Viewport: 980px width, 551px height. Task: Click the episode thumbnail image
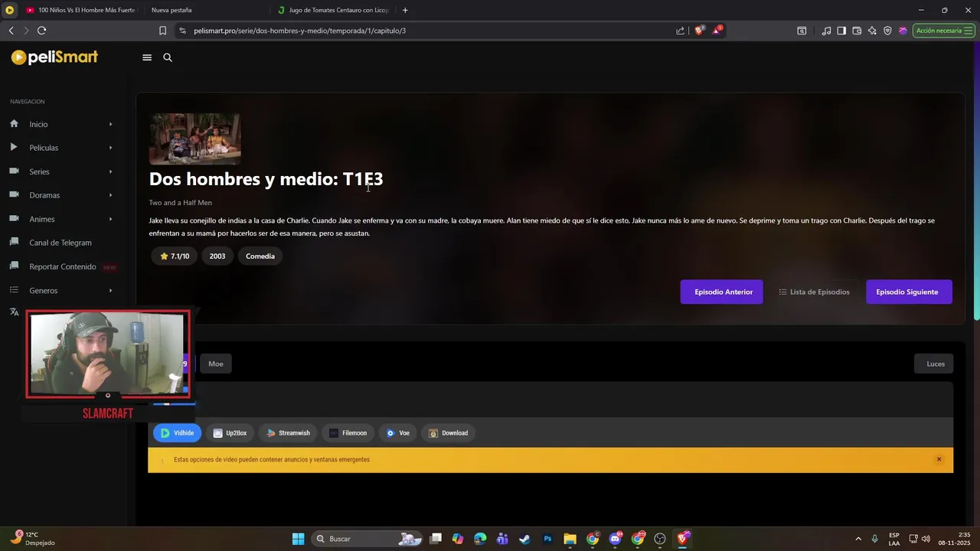click(x=194, y=139)
